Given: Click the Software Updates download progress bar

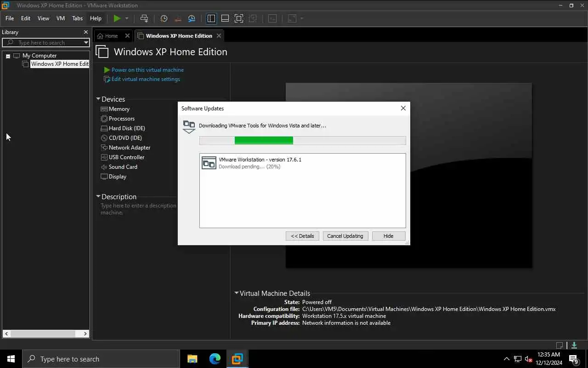Looking at the screenshot, I should pos(303,140).
